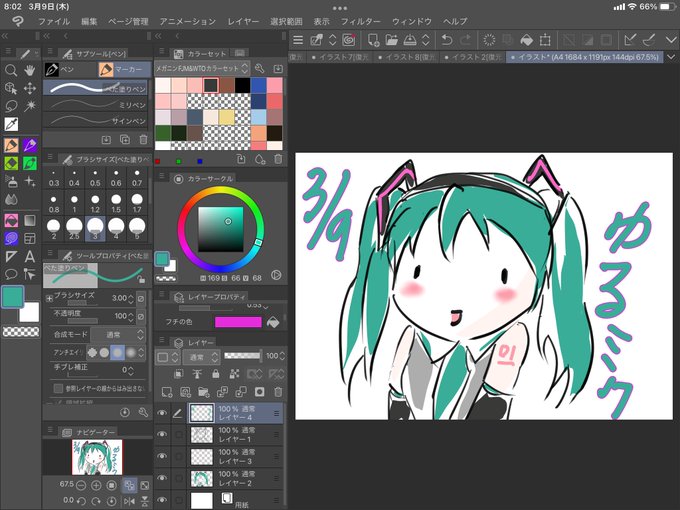Screen dimensions: 680x510
Task: Select the Auto select magic wand tool
Action: (29, 106)
